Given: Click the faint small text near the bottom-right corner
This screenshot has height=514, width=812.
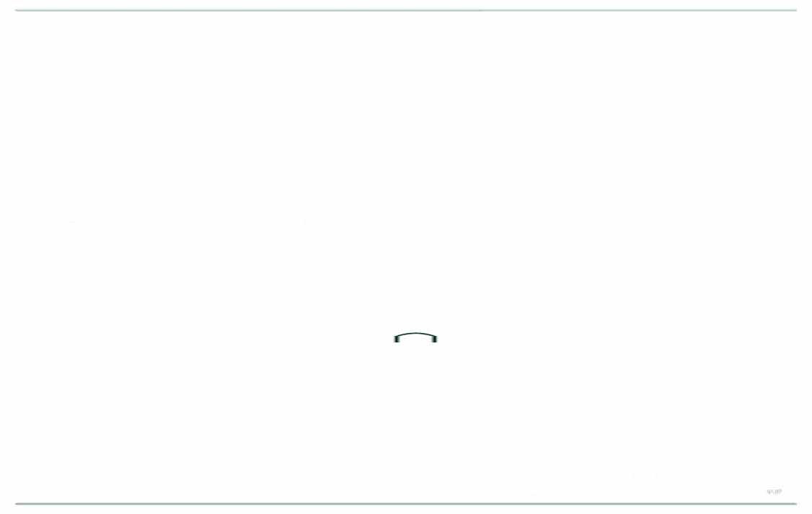Looking at the screenshot, I should tap(775, 492).
